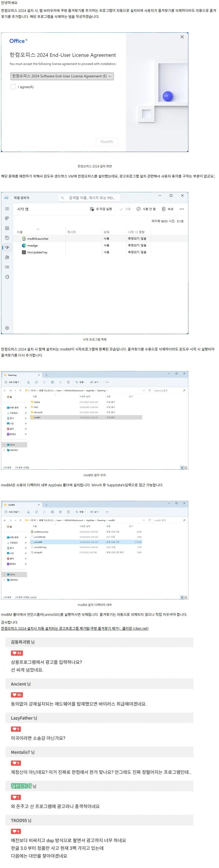Click Rename icon in Roaming window toolbar
The width and height of the screenshot is (219, 868).
(52, 382)
